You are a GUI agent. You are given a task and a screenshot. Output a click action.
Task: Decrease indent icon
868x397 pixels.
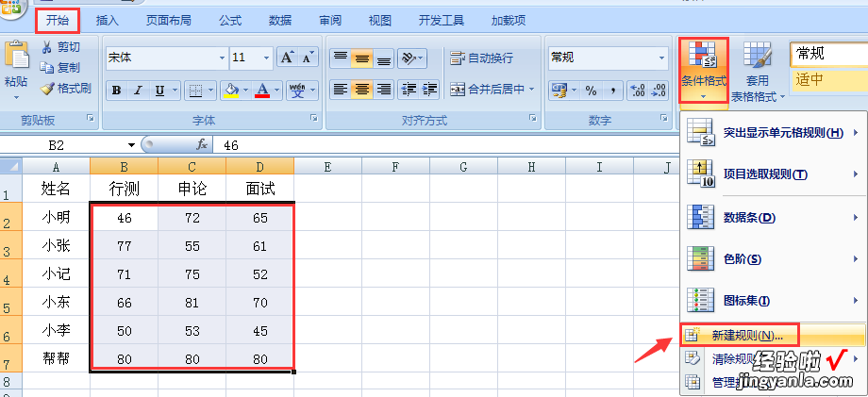coord(409,89)
